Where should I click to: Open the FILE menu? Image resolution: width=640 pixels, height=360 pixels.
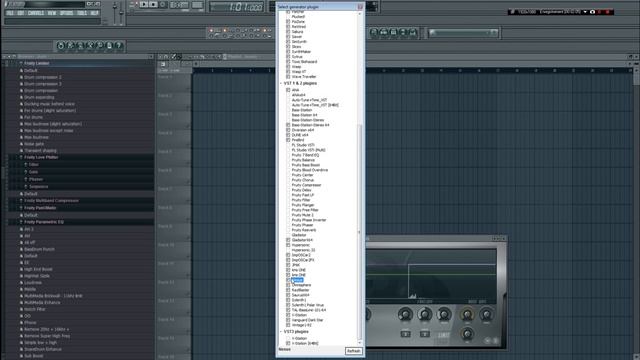click(x=10, y=13)
